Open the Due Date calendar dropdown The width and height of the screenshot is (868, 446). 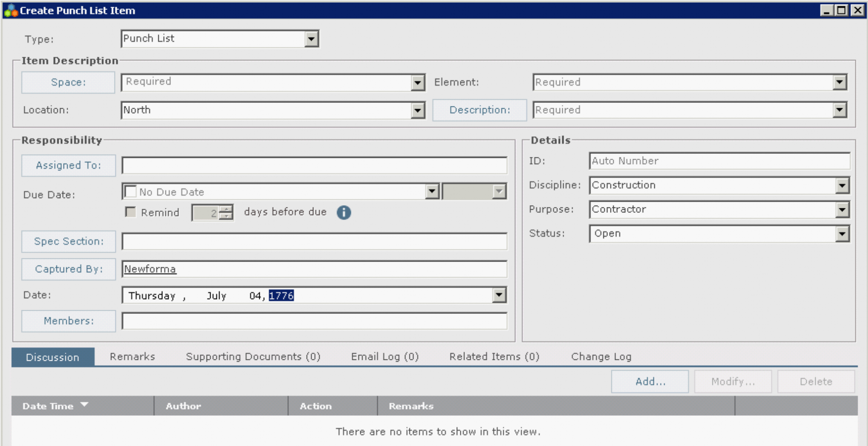pyautogui.click(x=432, y=191)
